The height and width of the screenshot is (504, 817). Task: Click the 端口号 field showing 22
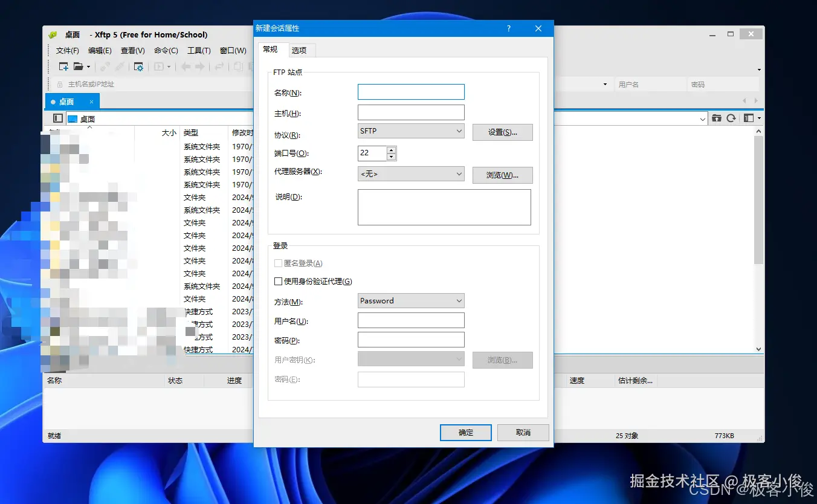pyautogui.click(x=372, y=153)
